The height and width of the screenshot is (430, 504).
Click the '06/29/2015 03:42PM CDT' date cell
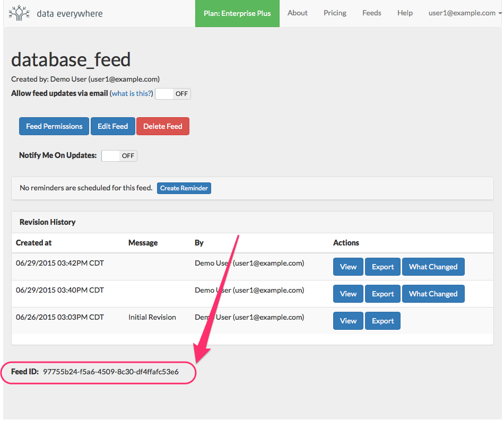[60, 264]
